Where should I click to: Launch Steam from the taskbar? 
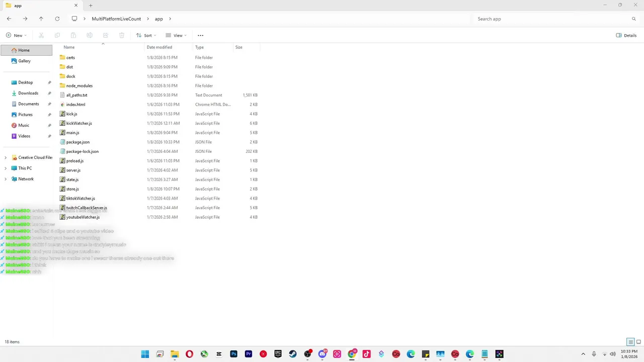point(292,354)
